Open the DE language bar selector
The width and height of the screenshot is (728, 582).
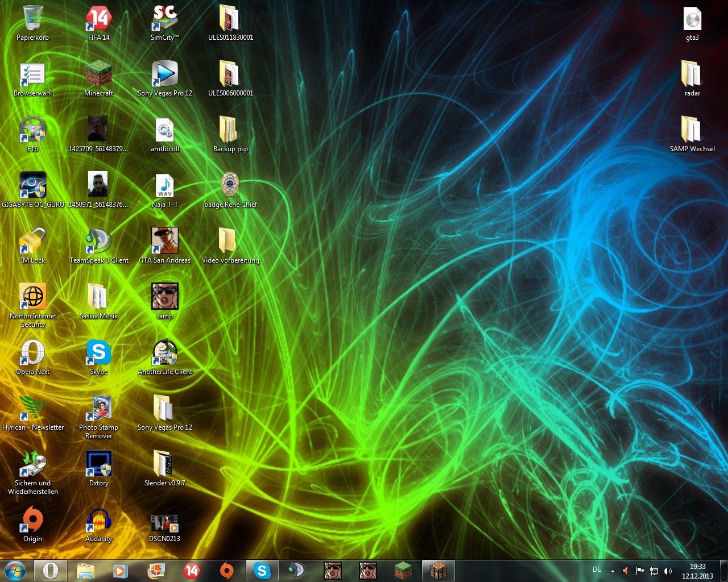[x=597, y=569]
